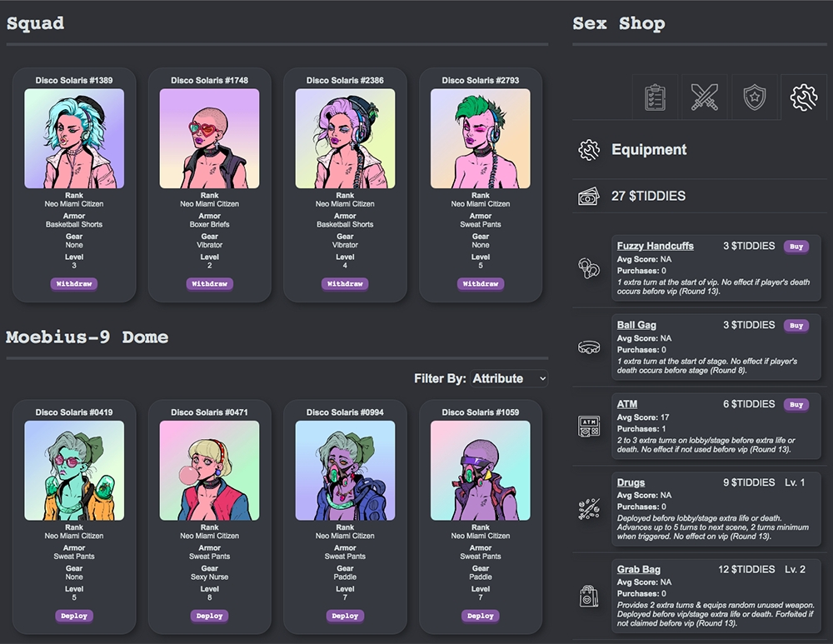Viewport: 833px width, 644px height.
Task: Open the Grab Bag item link
Action: point(639,570)
